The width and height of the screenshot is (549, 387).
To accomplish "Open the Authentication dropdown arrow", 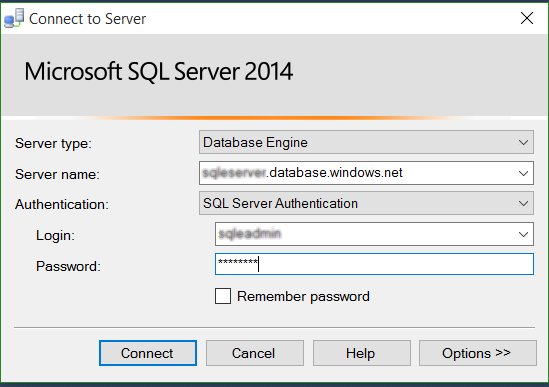I will 523,203.
